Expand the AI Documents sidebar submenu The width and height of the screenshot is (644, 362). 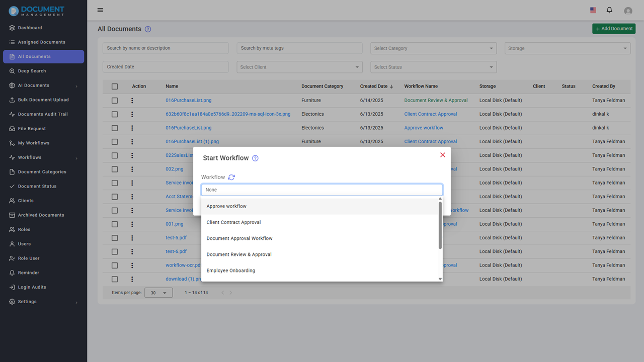76,86
